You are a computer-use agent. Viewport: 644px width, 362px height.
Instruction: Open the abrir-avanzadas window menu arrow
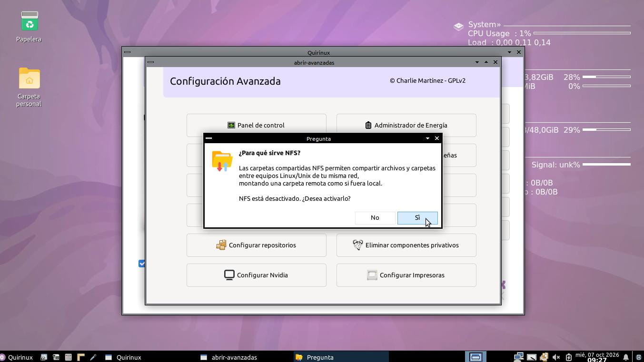(x=477, y=62)
